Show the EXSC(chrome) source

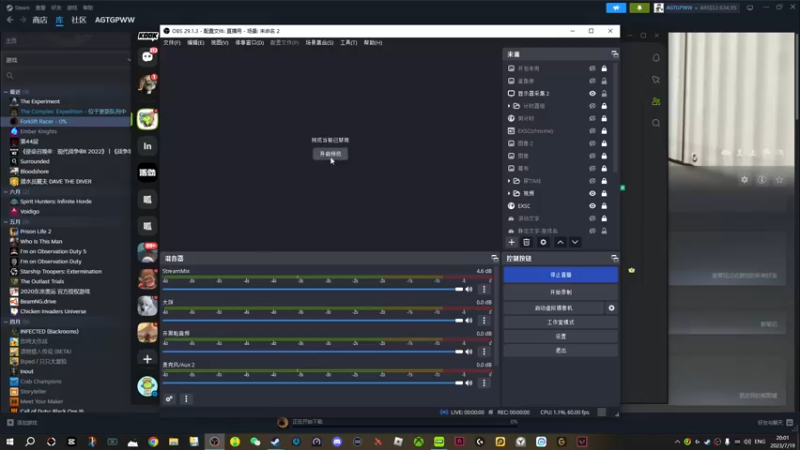pos(592,131)
